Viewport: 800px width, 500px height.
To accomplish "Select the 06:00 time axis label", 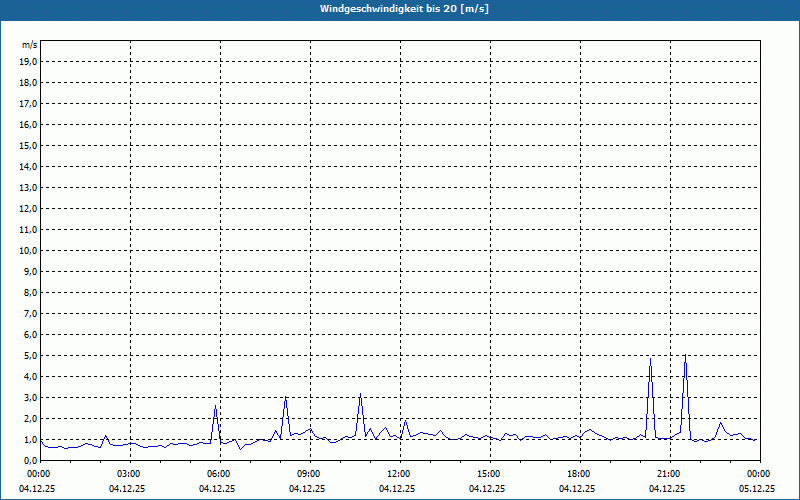I will (x=218, y=473).
